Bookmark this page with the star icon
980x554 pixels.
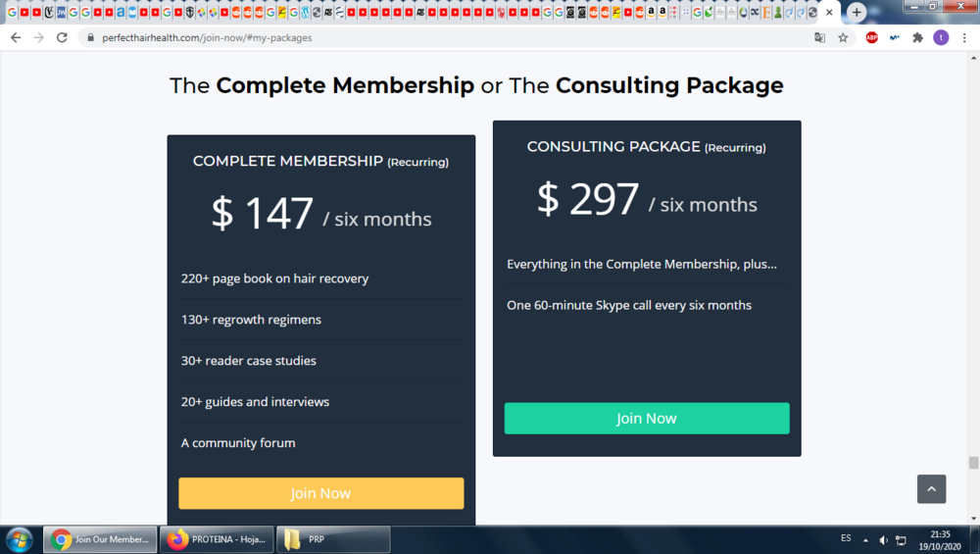pos(843,37)
